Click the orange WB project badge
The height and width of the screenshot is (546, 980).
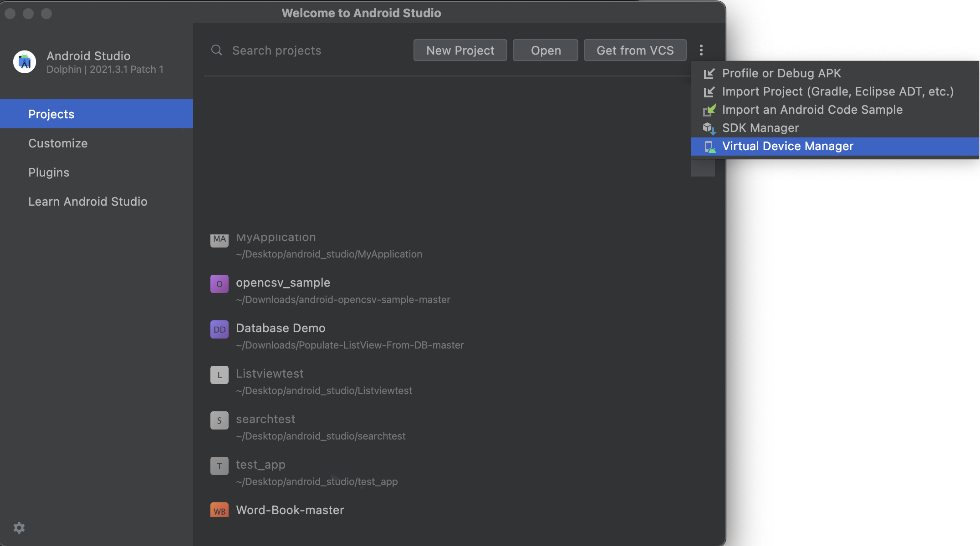coord(219,511)
